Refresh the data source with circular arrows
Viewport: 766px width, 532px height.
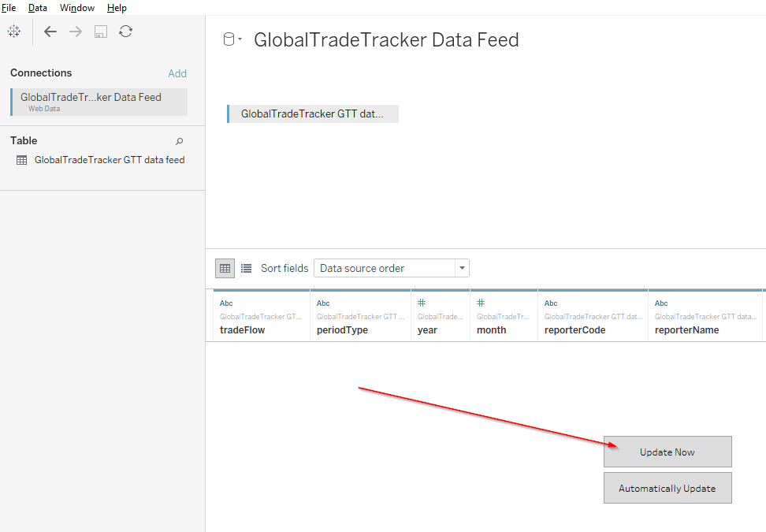(125, 32)
